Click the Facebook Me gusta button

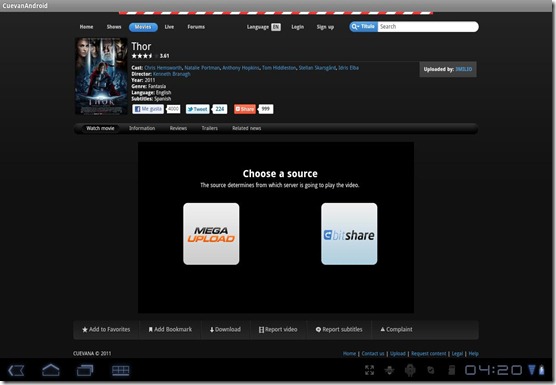(x=148, y=109)
